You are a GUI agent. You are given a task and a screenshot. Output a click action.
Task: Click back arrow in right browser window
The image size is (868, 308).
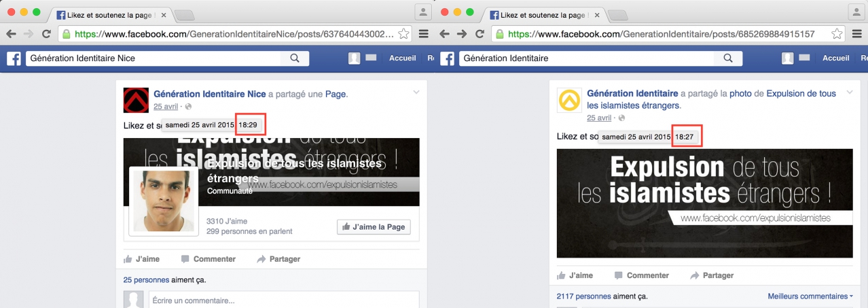(444, 33)
